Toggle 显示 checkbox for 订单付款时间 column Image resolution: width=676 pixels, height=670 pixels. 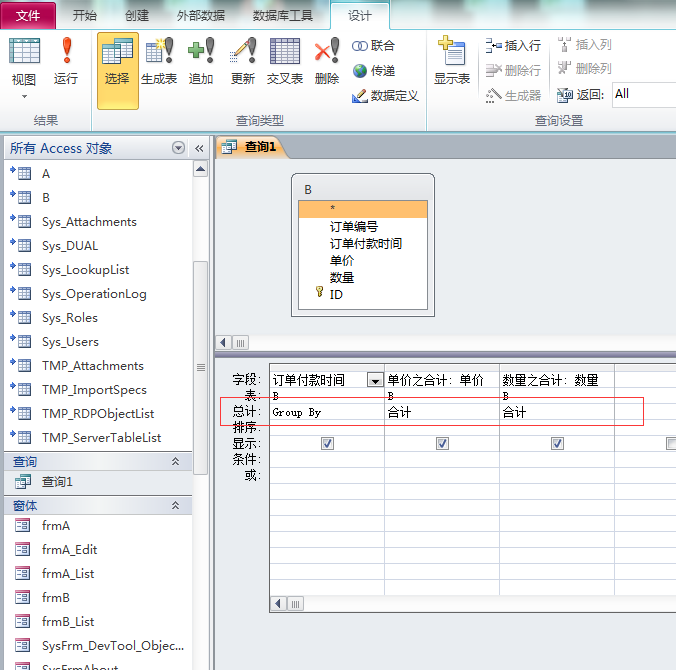tap(327, 443)
